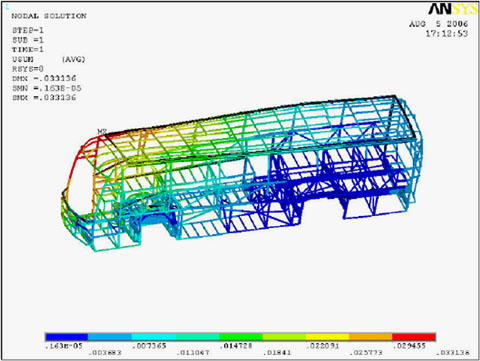Screen dimensions: 480x361
Task: Click the DMX displacement value line
Action: pos(44,78)
